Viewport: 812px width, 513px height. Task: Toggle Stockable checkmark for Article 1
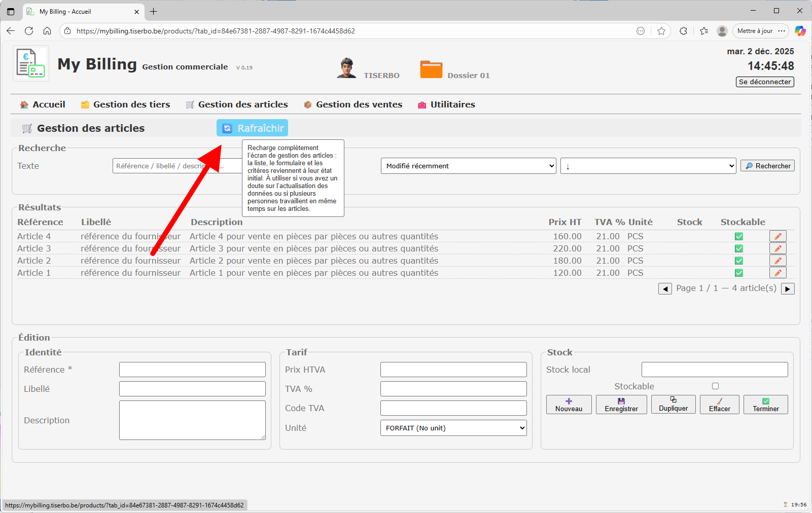pyautogui.click(x=739, y=273)
